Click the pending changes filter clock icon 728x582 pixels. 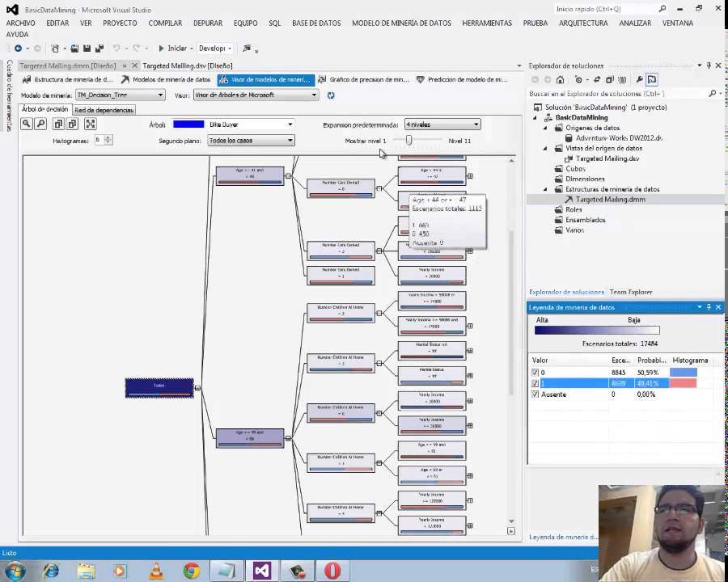tap(578, 80)
